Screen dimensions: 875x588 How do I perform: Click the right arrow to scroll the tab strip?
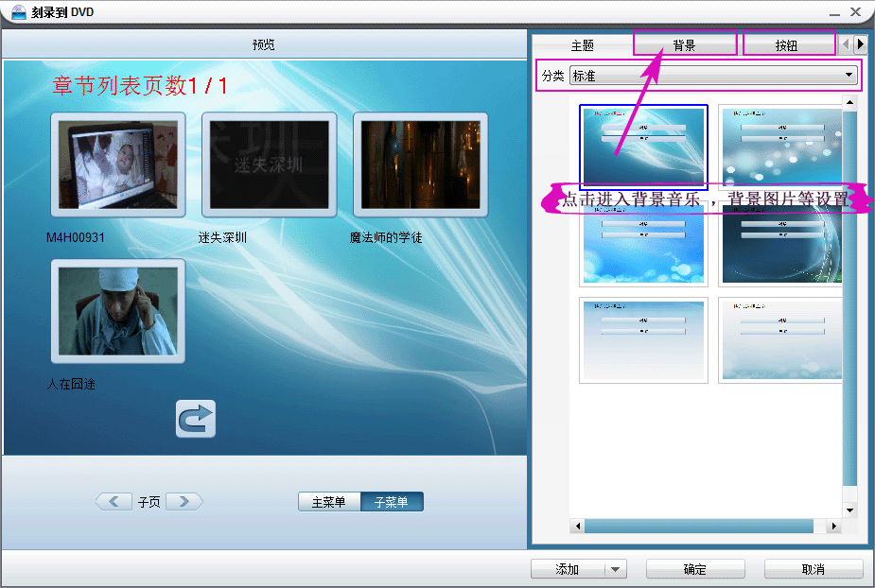(x=859, y=43)
